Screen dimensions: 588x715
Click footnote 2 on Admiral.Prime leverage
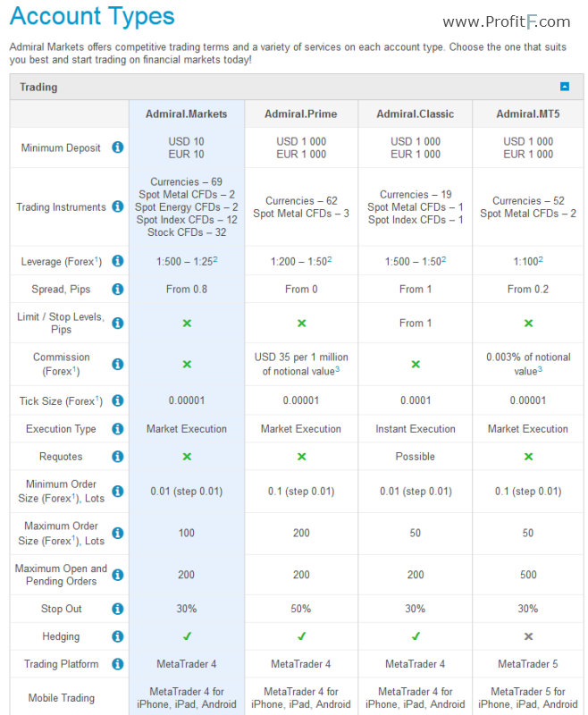tap(330, 259)
